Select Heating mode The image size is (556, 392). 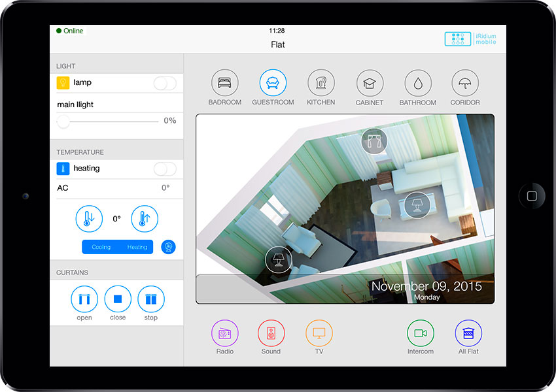[x=137, y=247]
